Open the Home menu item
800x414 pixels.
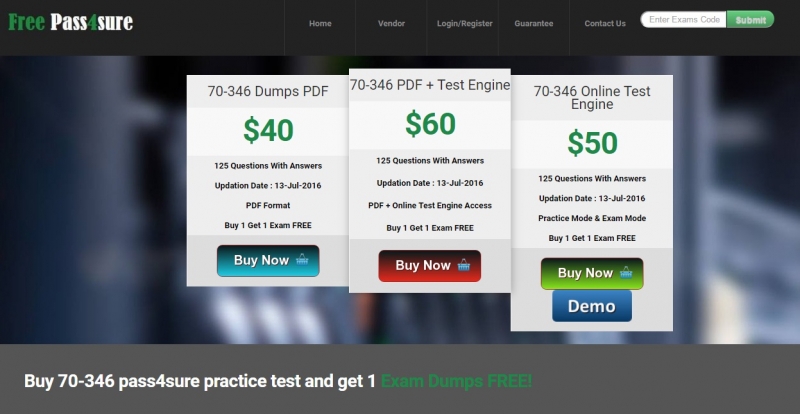point(320,23)
